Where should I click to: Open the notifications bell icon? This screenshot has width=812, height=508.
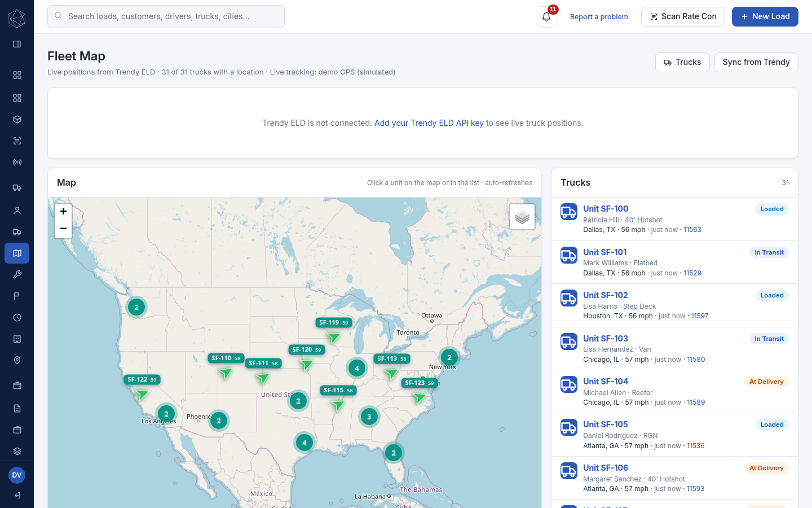(546, 17)
